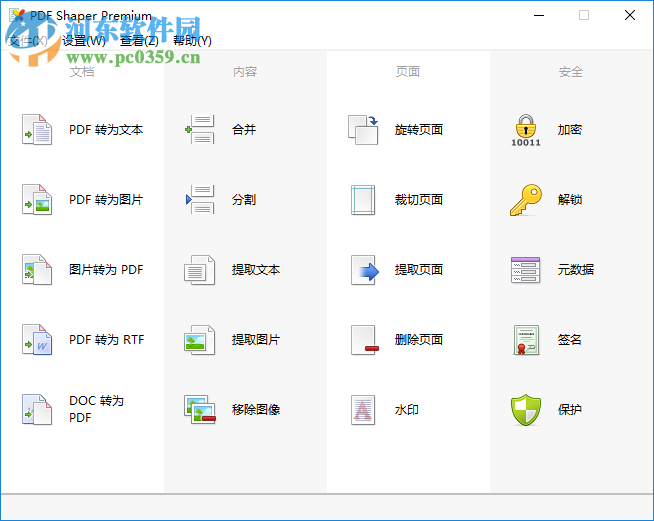The height and width of the screenshot is (521, 654).
Task: Click the PDF 转为图片 icon
Action: coord(37,200)
